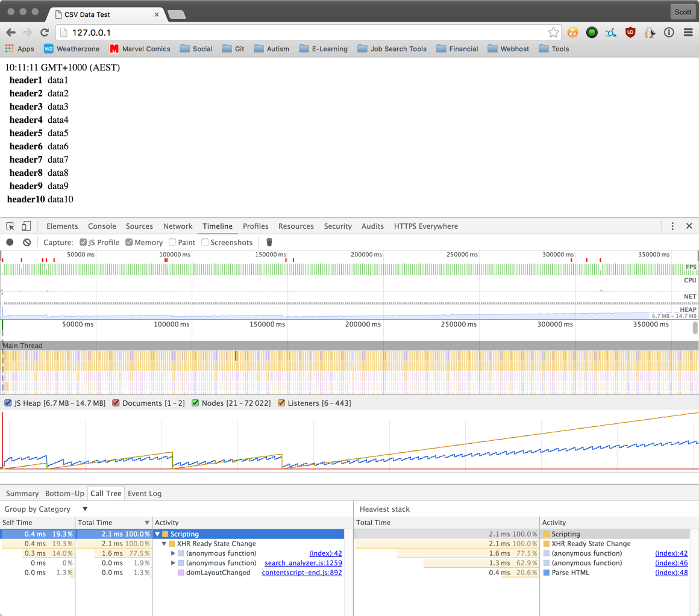Viewport: 699px width, 616px height.
Task: Expand the anonymous function search_analyzer.js row
Action: [x=173, y=563]
